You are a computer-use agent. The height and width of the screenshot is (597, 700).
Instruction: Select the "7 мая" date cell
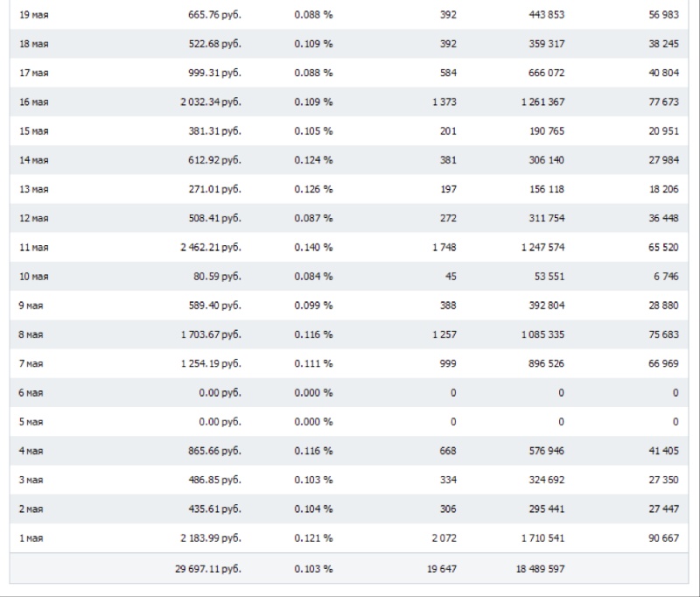pyautogui.click(x=31, y=363)
